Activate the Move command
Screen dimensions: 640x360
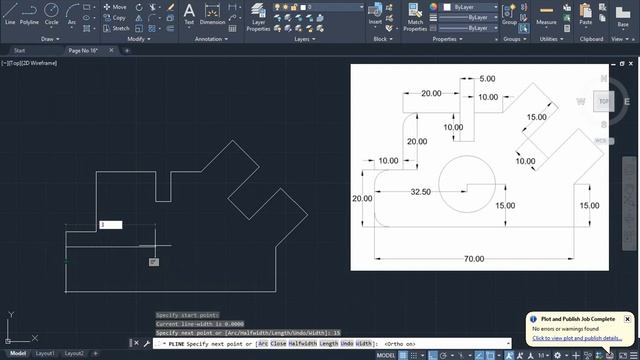click(115, 7)
